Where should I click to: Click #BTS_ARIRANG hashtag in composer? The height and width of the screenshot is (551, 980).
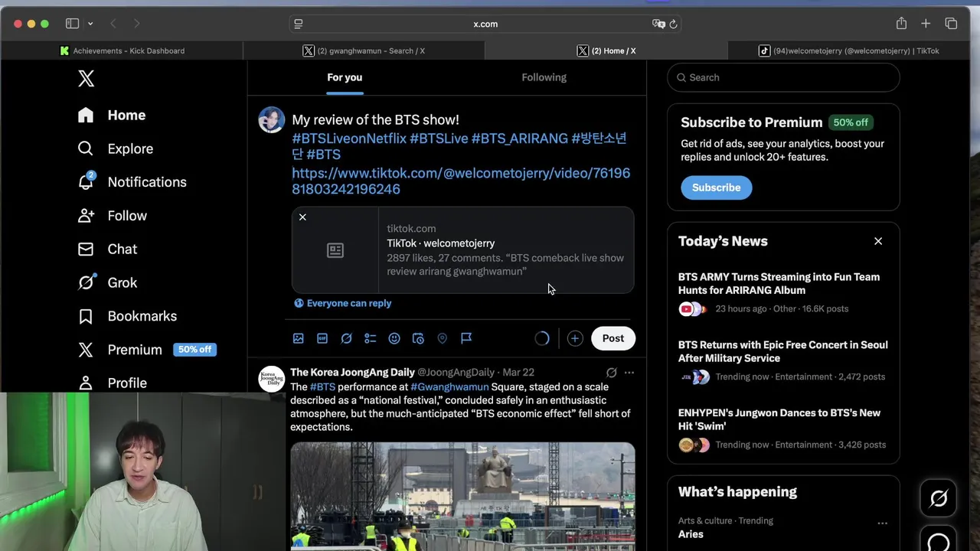pyautogui.click(x=520, y=139)
